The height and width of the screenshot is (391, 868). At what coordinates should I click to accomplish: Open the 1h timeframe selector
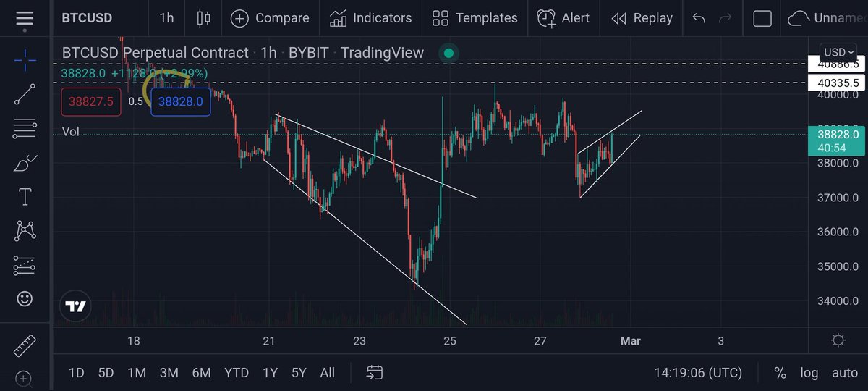tap(166, 18)
